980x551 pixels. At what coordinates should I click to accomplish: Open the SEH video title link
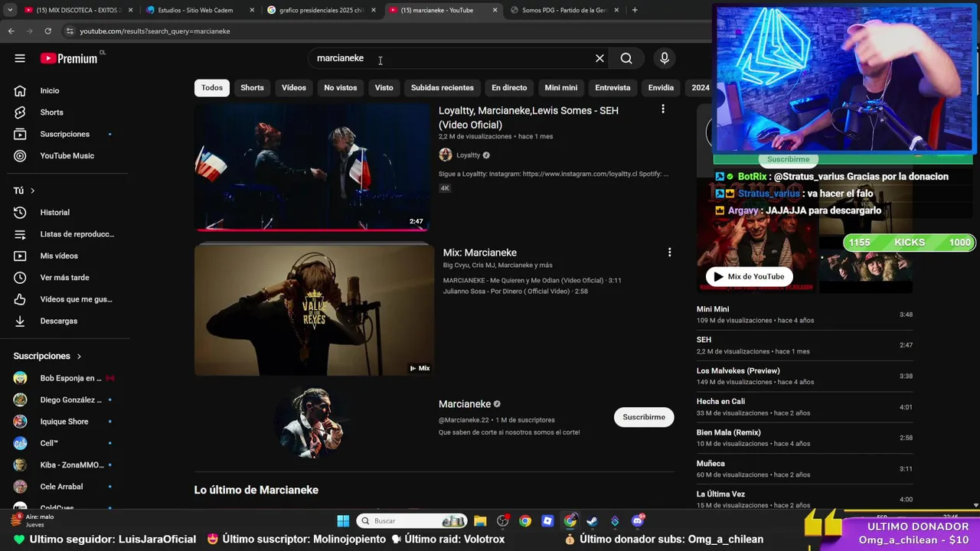tap(528, 117)
